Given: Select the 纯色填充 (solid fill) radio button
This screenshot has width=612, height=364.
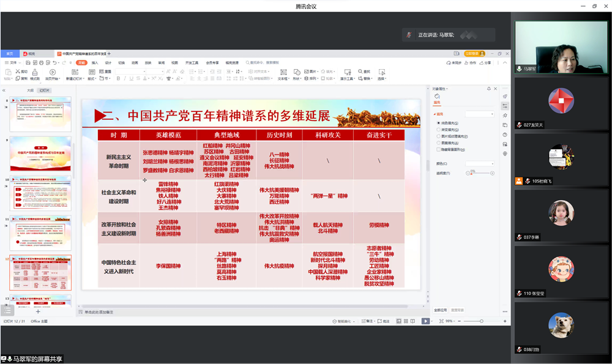Looking at the screenshot, I should click(439, 123).
